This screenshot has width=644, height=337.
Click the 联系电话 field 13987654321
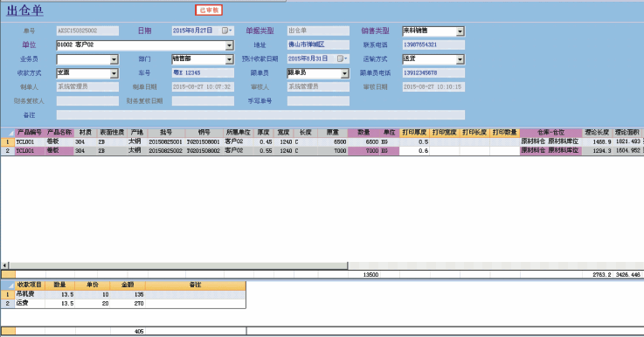[433, 45]
